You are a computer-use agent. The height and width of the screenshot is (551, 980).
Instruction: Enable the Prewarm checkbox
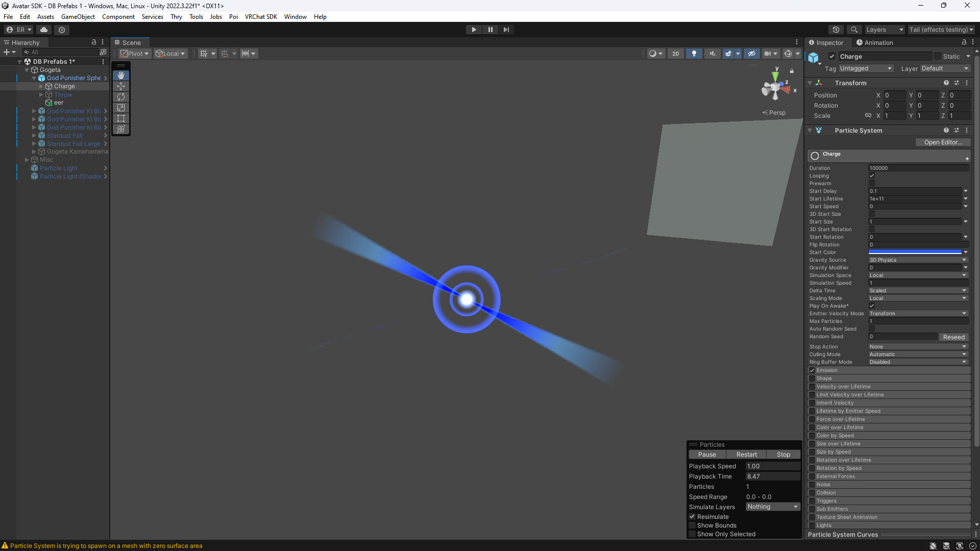tap(872, 183)
